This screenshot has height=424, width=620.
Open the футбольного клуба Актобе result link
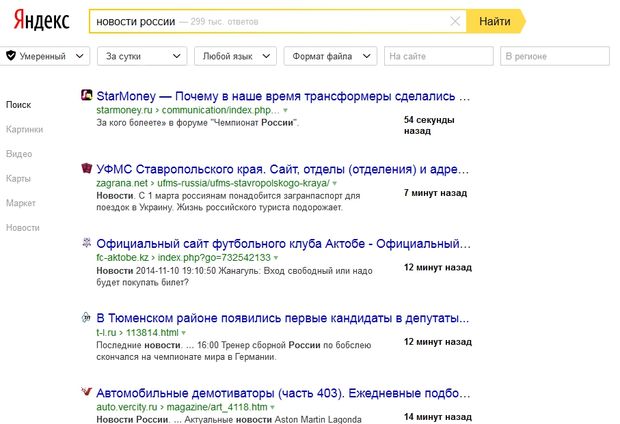pyautogui.click(x=284, y=244)
